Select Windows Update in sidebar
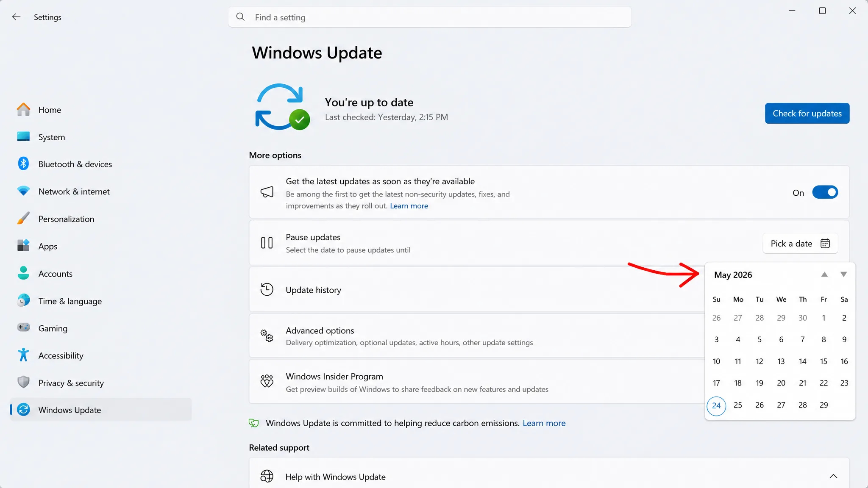The height and width of the screenshot is (488, 868). (x=101, y=410)
